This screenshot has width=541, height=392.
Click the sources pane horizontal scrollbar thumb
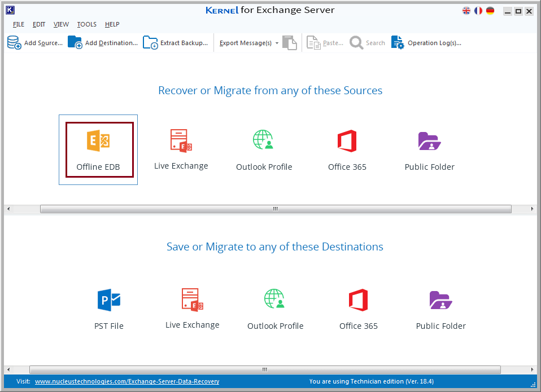[276, 209]
